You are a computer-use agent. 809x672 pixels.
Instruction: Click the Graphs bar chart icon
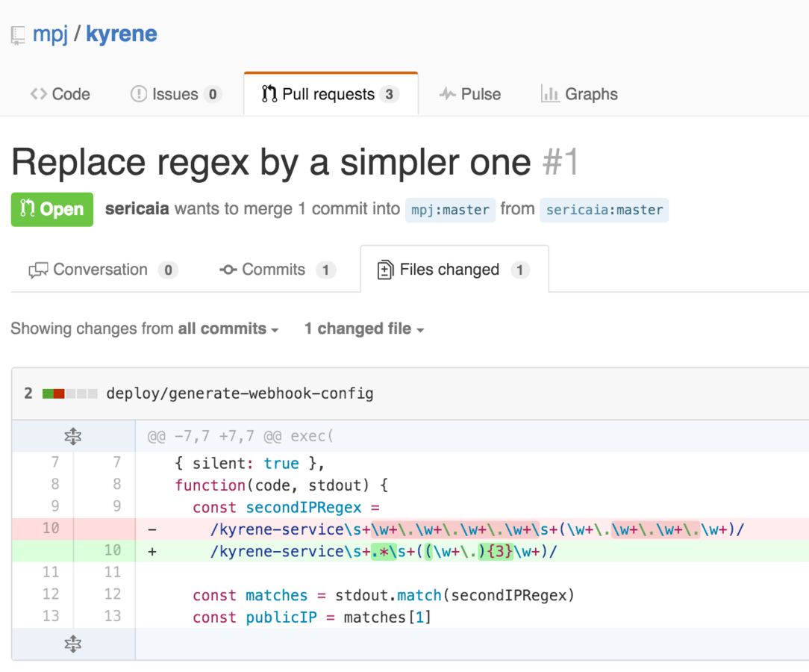click(550, 93)
